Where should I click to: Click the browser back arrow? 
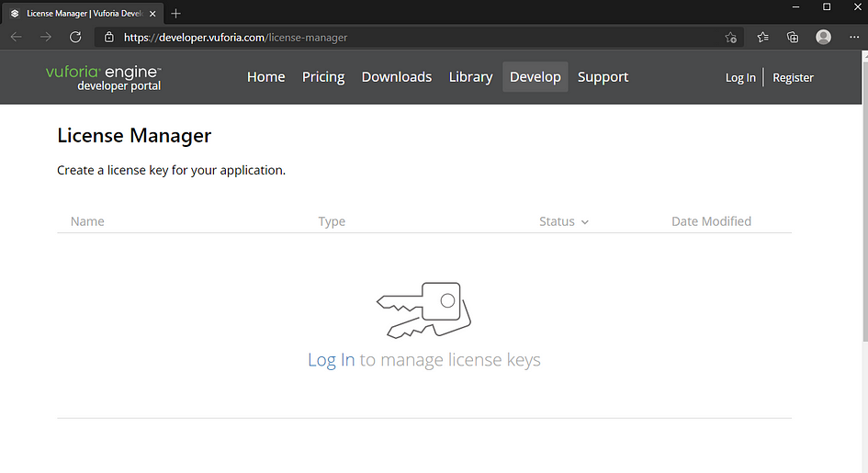[x=16, y=37]
